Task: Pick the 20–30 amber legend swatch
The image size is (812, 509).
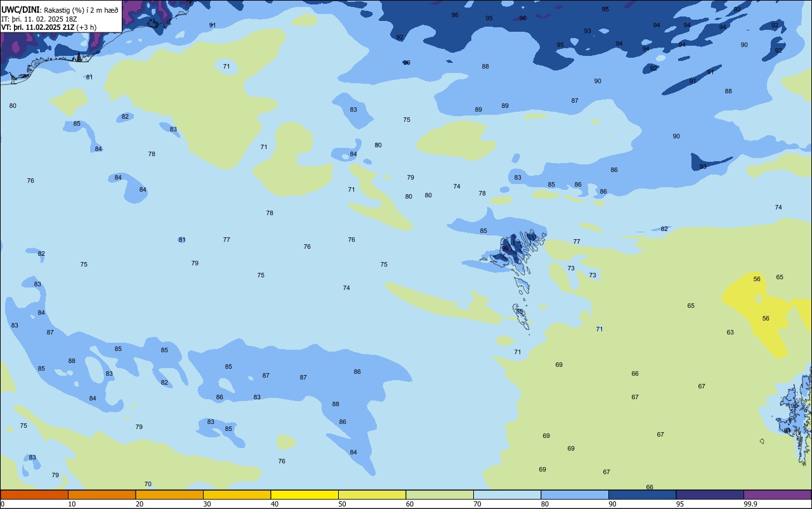Action: pos(169,494)
